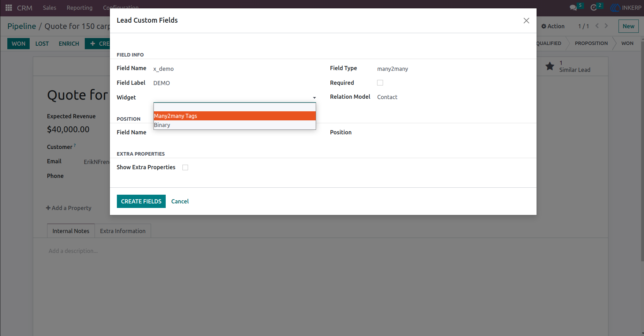Click the Expected Revenue $40,000.00 value

point(68,129)
